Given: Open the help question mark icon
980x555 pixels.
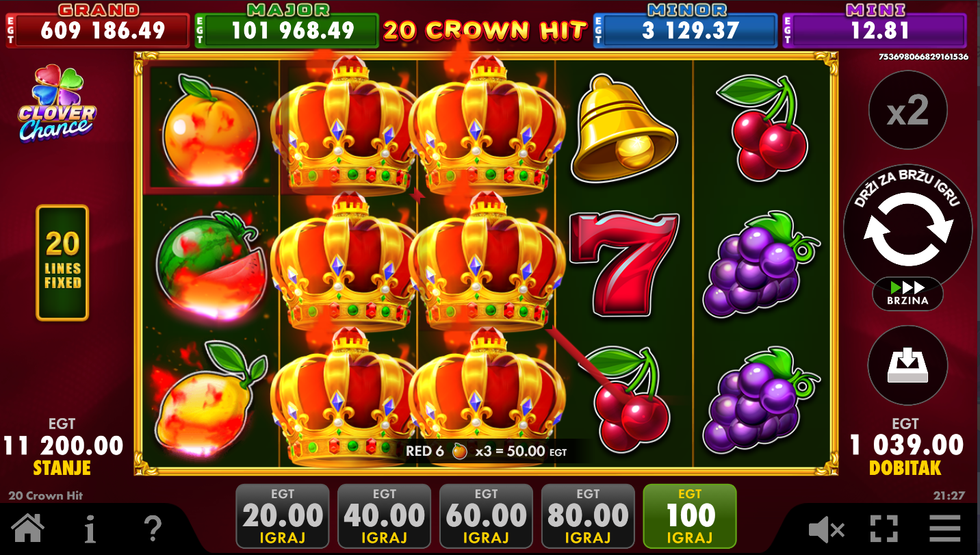Looking at the screenshot, I should (153, 528).
